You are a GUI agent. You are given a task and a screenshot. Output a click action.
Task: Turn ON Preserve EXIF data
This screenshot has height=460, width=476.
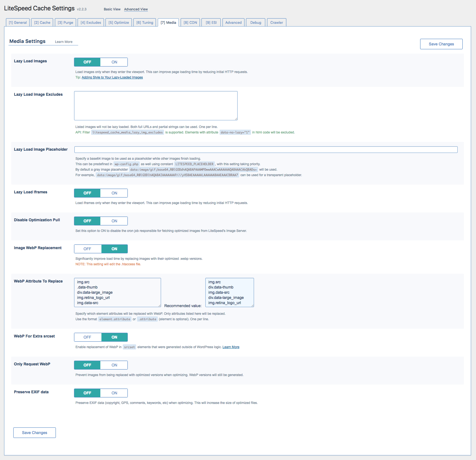114,393
